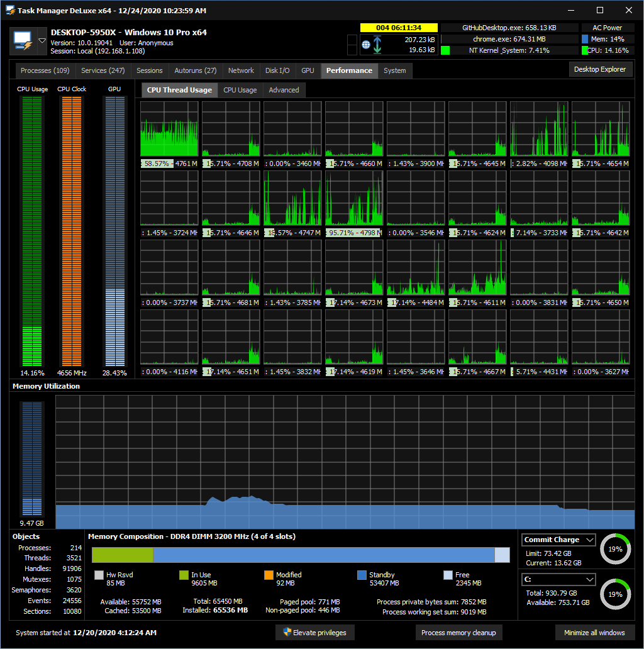Click the yellow uptime counter field

pos(398,28)
